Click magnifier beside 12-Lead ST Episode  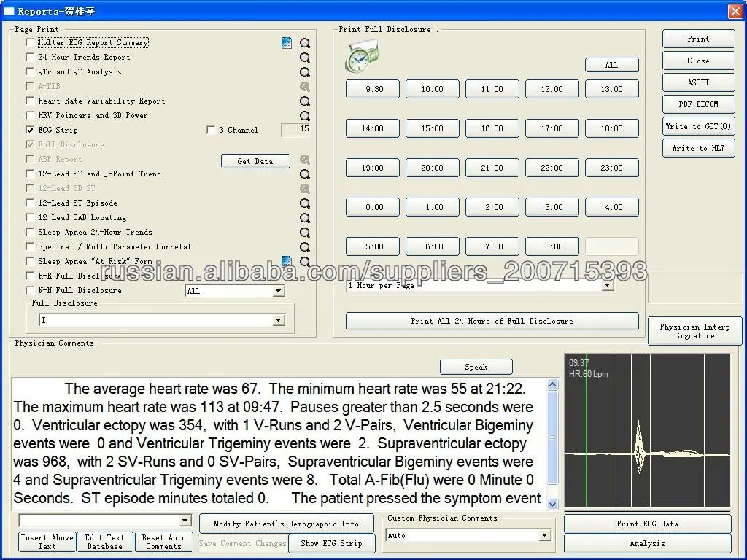tap(305, 203)
